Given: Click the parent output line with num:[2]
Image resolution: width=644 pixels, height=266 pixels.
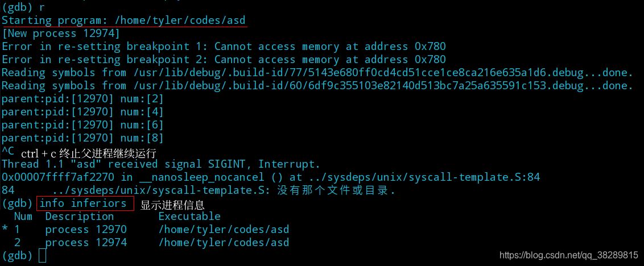Looking at the screenshot, I should [82, 99].
